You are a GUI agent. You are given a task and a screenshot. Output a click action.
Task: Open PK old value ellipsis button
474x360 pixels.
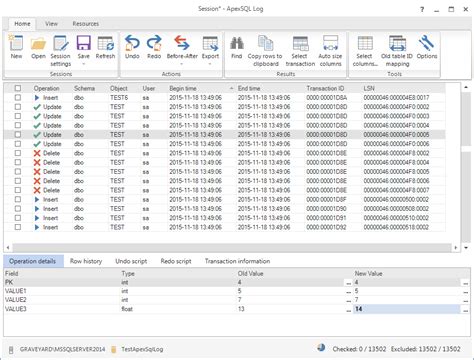(x=348, y=283)
